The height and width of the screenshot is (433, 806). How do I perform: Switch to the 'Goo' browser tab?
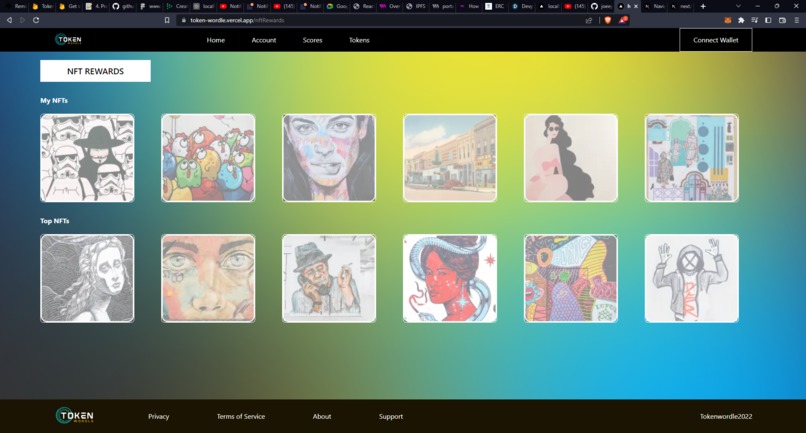coord(337,6)
